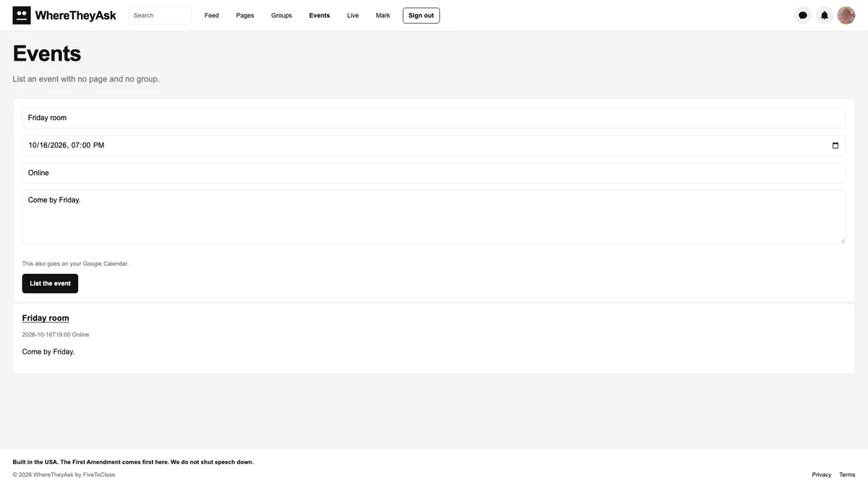Screen dimensions: 868x488
Task: Open the Pages menu item
Action: [245, 15]
